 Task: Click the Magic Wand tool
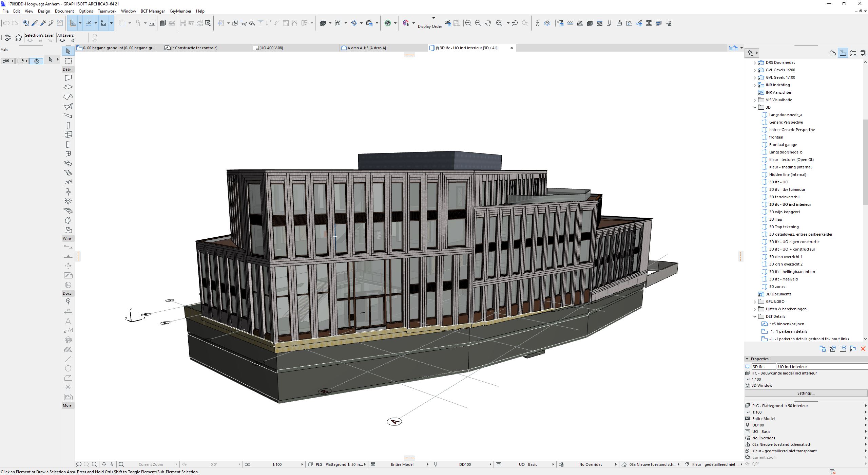51,23
